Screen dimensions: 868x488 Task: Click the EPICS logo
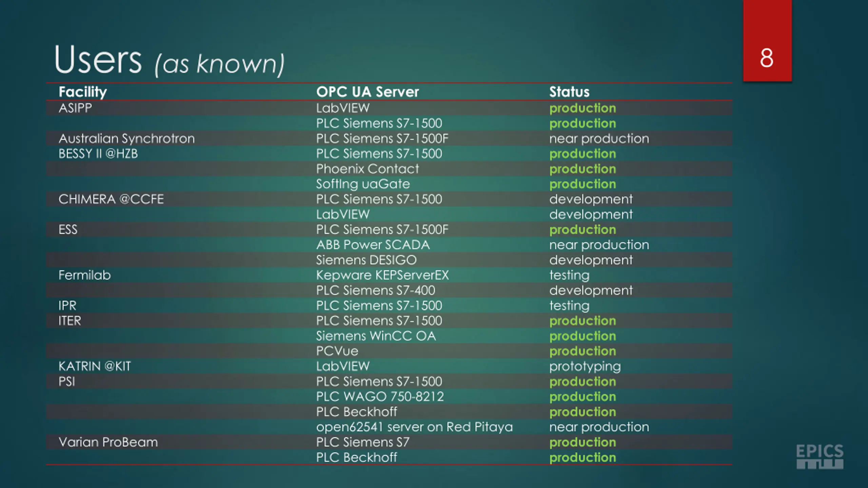tap(820, 456)
